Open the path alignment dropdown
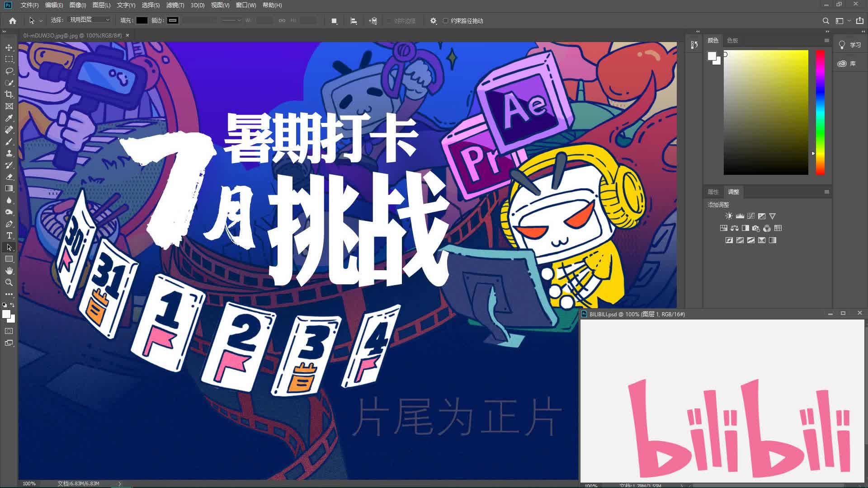Screen dimensions: 868x488 pos(354,21)
